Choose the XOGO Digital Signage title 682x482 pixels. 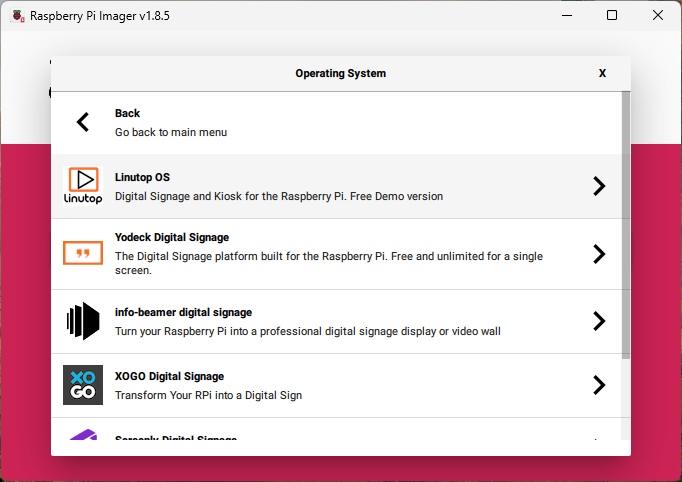click(x=170, y=377)
